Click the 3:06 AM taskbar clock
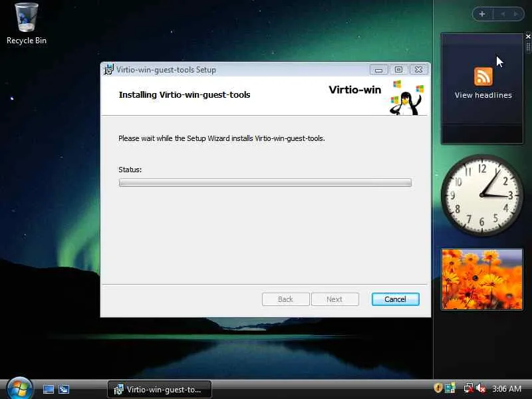 pos(507,389)
